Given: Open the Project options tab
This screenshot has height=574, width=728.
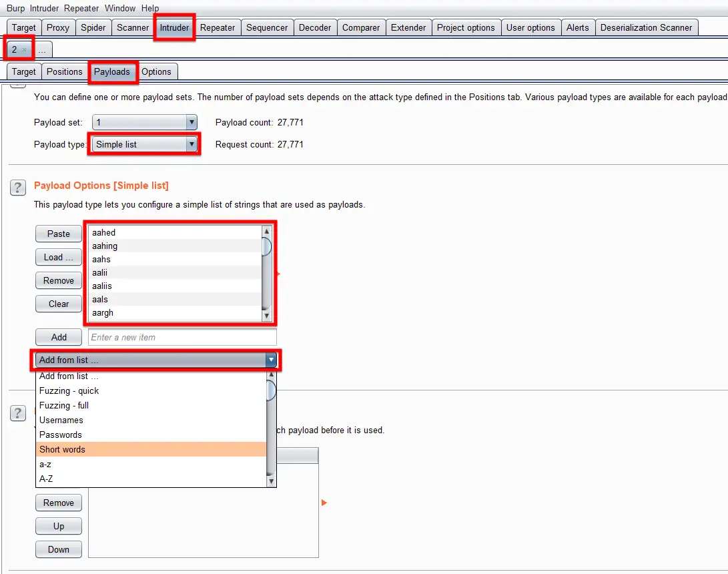Looking at the screenshot, I should 466,28.
